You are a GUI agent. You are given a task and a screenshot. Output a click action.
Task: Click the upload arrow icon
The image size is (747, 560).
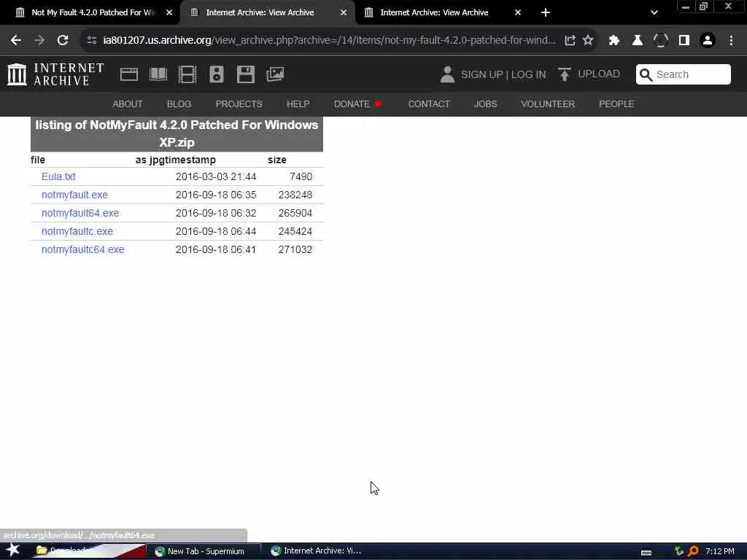(565, 74)
